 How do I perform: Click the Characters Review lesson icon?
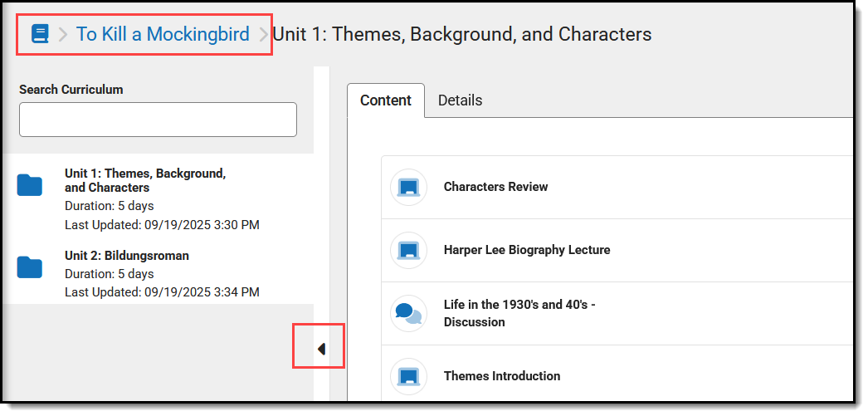pos(408,187)
